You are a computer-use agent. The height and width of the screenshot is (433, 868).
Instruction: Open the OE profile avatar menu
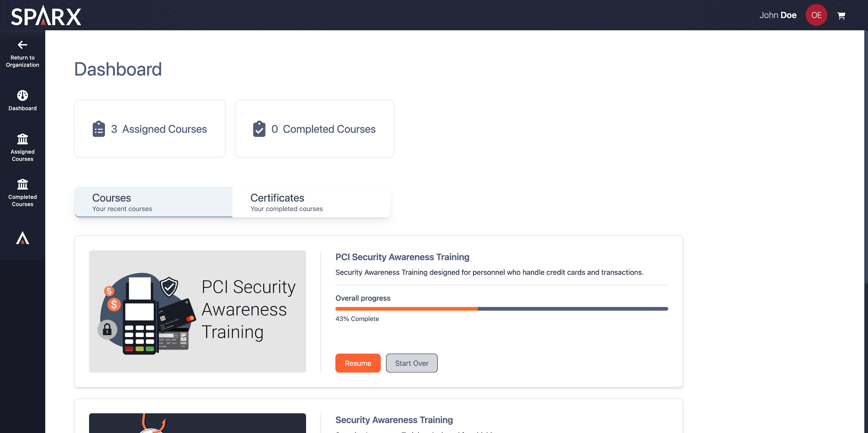[816, 15]
